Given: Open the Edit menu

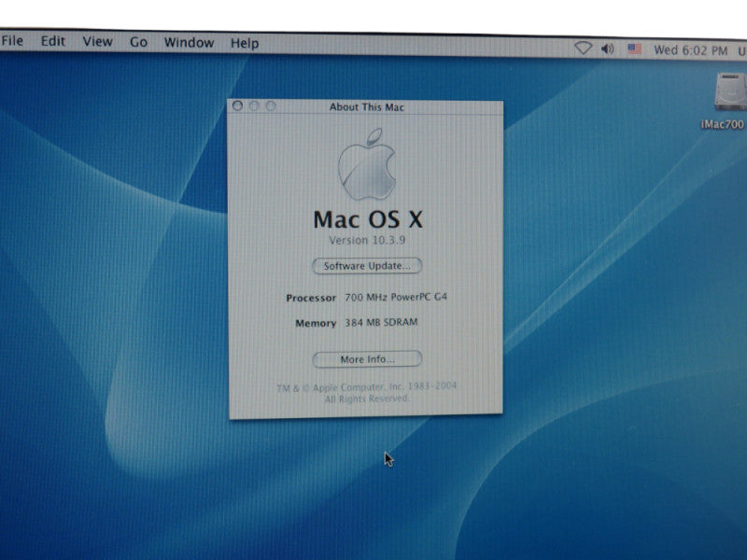Looking at the screenshot, I should (x=53, y=41).
